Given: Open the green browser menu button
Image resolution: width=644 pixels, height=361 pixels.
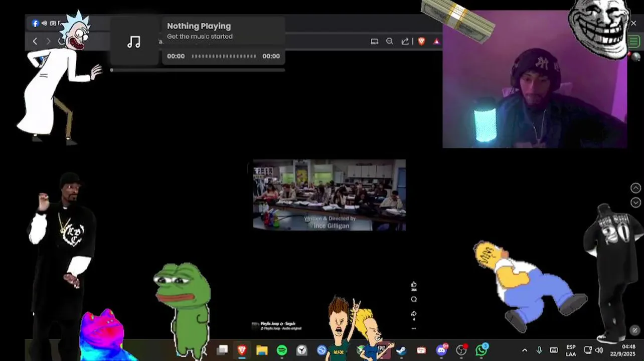Looking at the screenshot, I should (633, 42).
